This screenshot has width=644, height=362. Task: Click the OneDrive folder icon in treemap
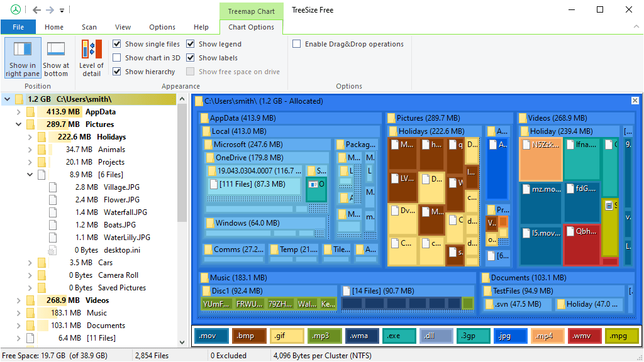(x=210, y=158)
